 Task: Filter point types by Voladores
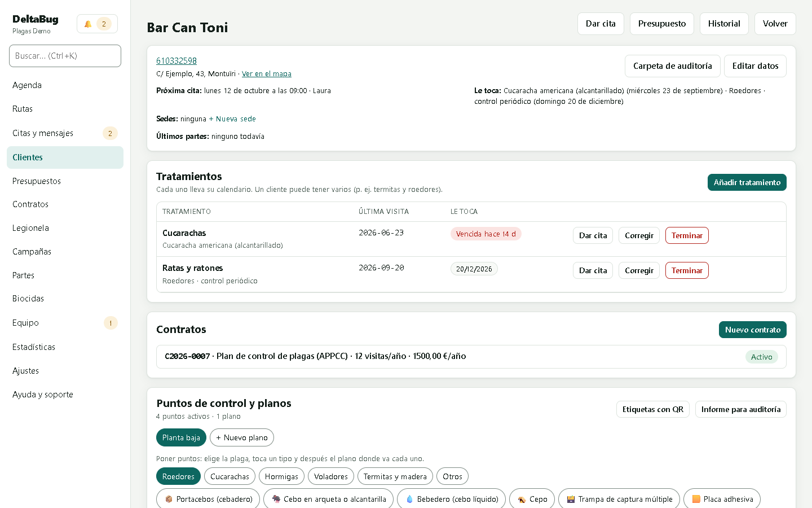click(x=331, y=476)
